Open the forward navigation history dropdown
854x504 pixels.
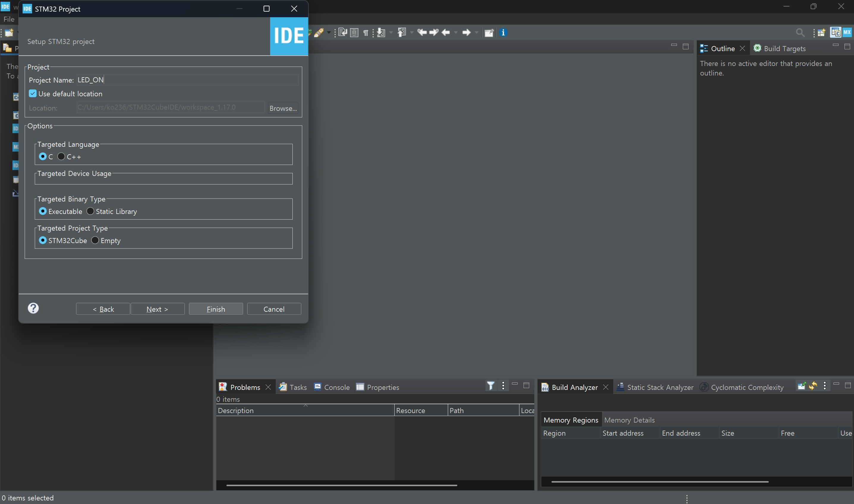pyautogui.click(x=476, y=33)
